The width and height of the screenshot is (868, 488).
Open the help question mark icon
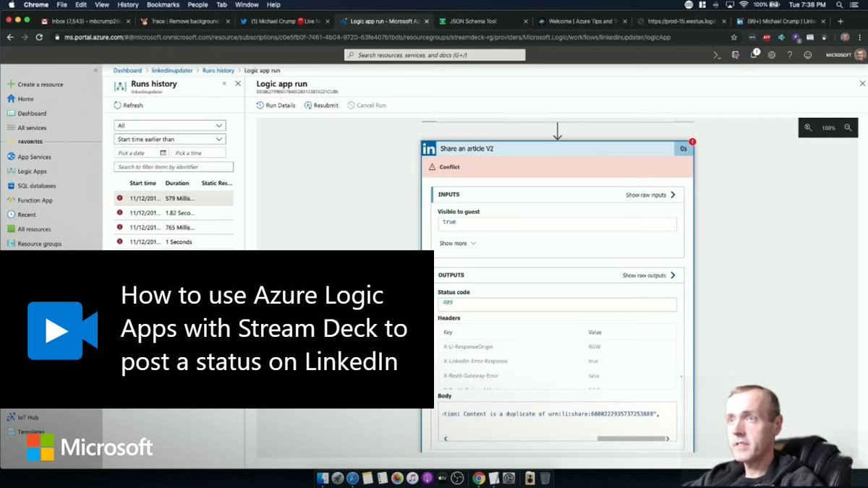(790, 55)
